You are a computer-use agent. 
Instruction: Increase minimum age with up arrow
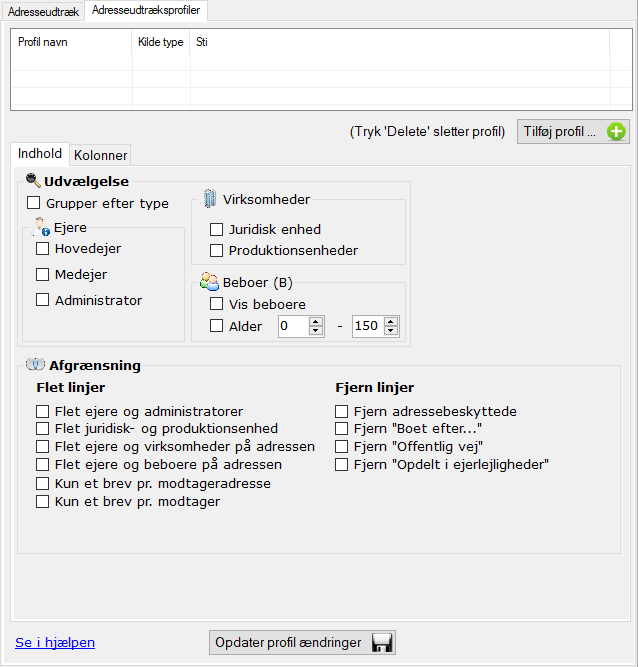(x=316, y=322)
